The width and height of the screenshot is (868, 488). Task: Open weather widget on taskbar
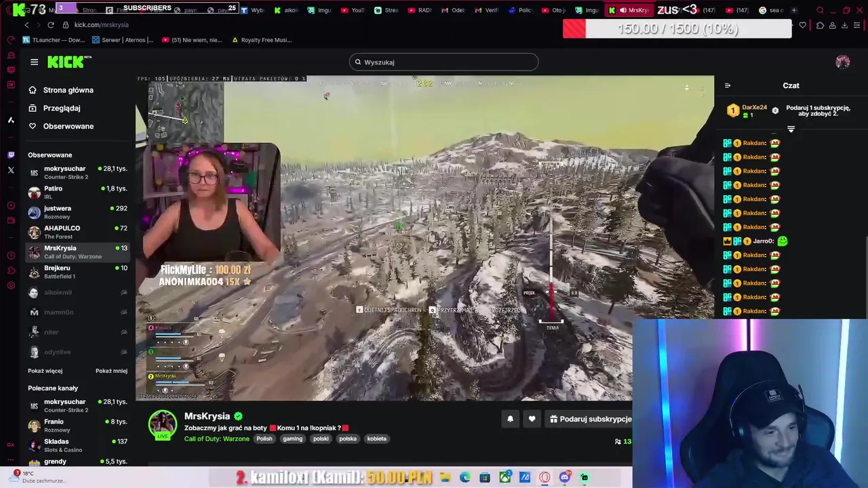coord(39,477)
